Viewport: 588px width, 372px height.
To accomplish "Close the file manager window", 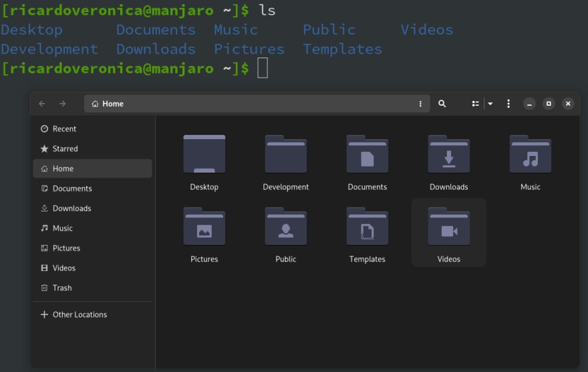I will pyautogui.click(x=568, y=104).
